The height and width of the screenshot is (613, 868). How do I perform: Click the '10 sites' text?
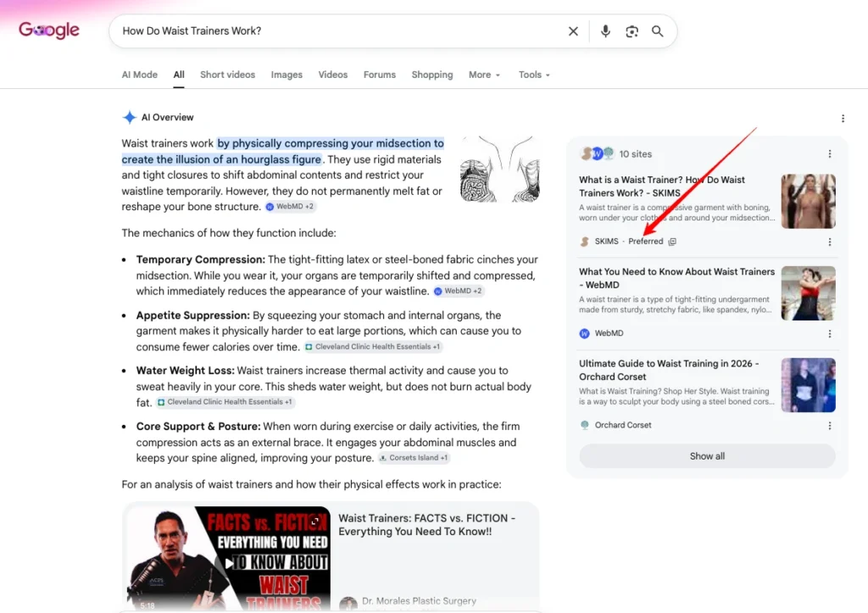pyautogui.click(x=636, y=154)
